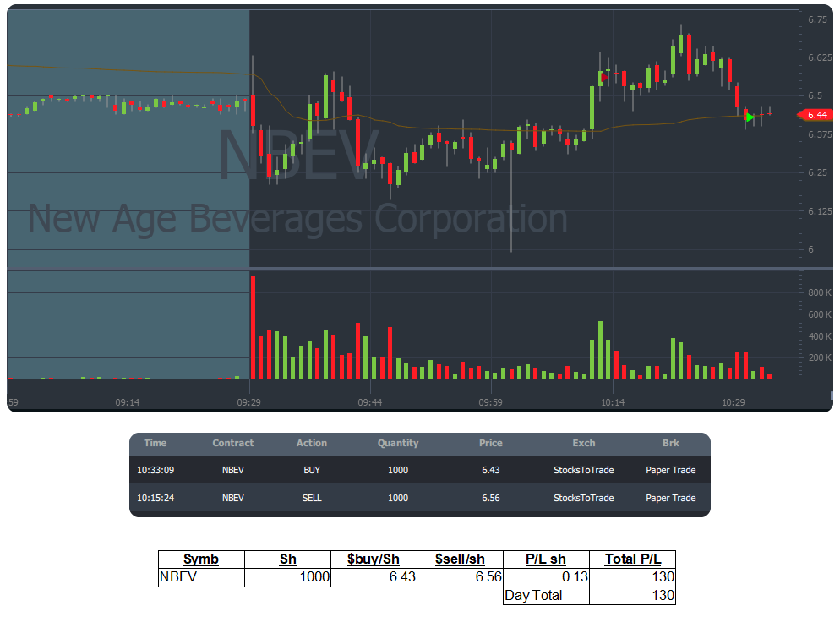Viewport: 840px width, 622px height.
Task: Click the 6.75 level on the price axis
Action: pyautogui.click(x=816, y=19)
